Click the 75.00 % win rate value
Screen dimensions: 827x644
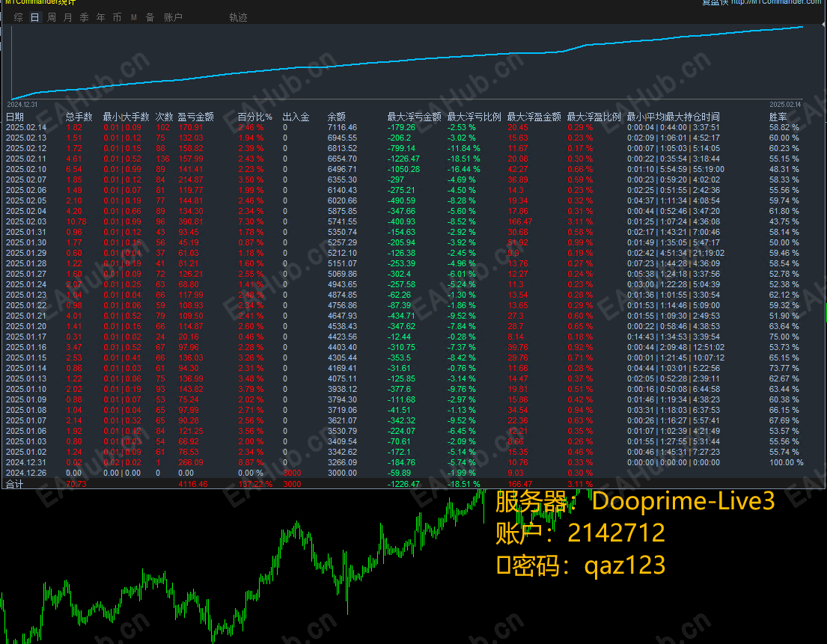coord(784,337)
